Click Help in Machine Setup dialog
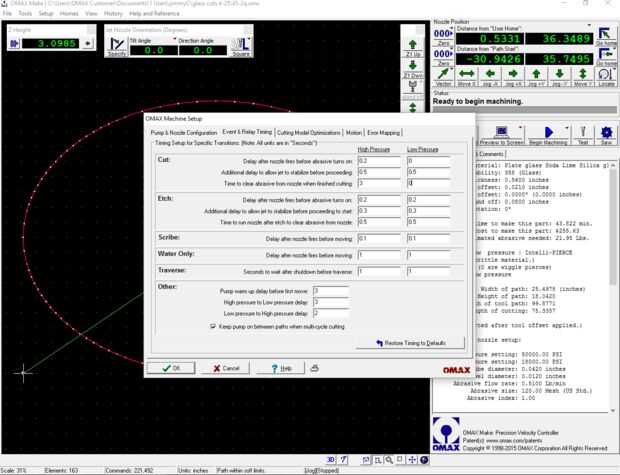This screenshot has height=475, width=620. coord(280,368)
